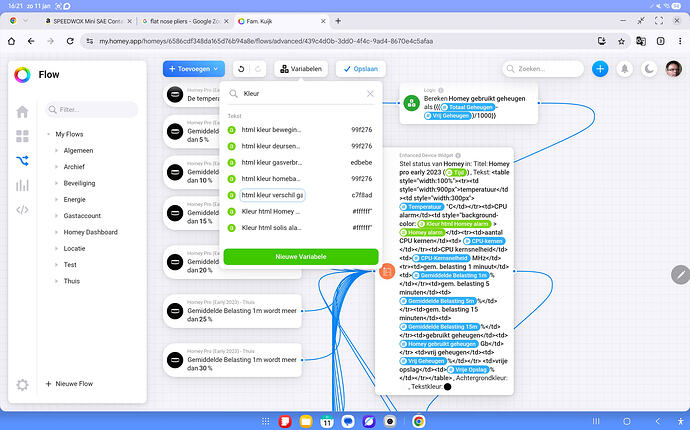Image resolution: width=690 pixels, height=430 pixels.
Task: Expand the Gastaccount folder
Action: (57, 216)
